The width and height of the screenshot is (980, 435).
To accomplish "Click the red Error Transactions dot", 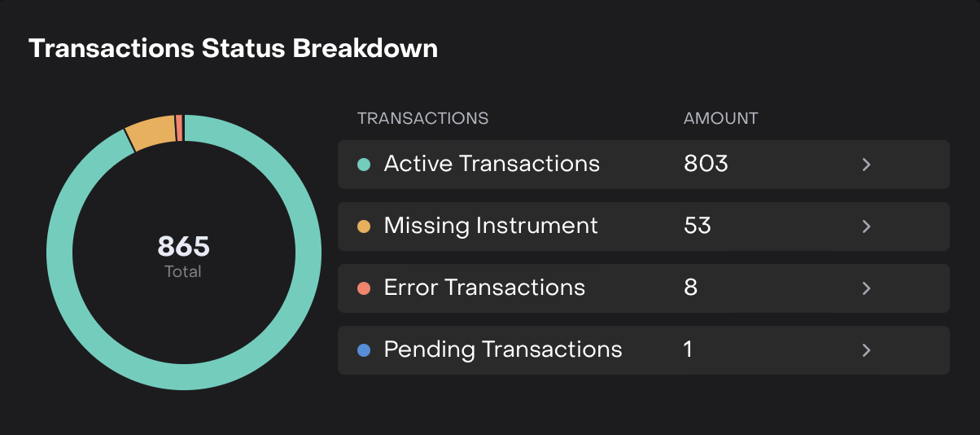I will 364,288.
